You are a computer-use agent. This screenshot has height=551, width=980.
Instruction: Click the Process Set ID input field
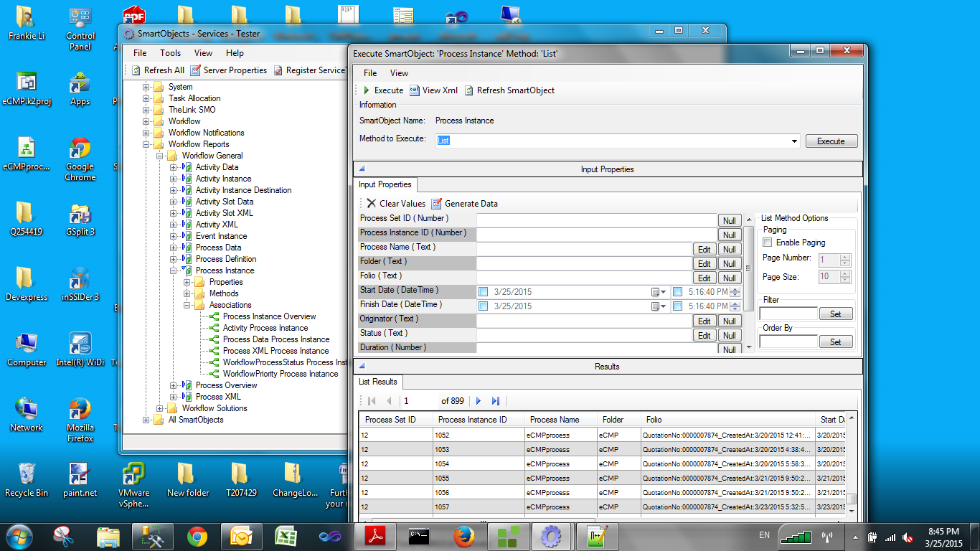pyautogui.click(x=597, y=221)
